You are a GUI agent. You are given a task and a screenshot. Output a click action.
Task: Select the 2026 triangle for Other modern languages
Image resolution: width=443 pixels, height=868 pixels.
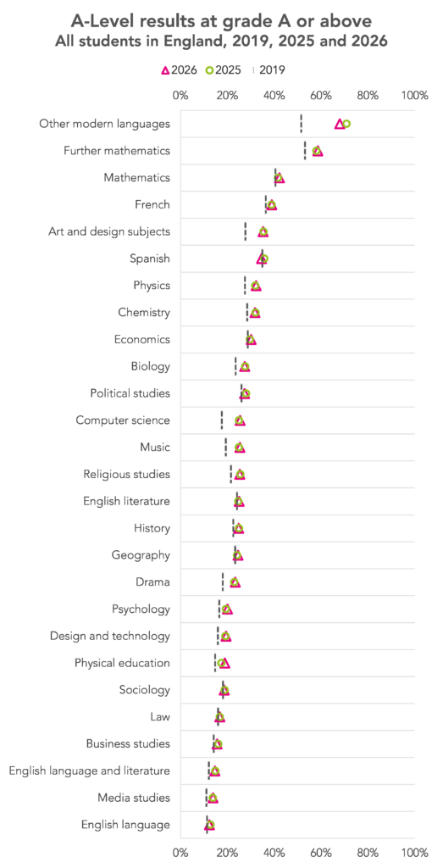pos(340,124)
